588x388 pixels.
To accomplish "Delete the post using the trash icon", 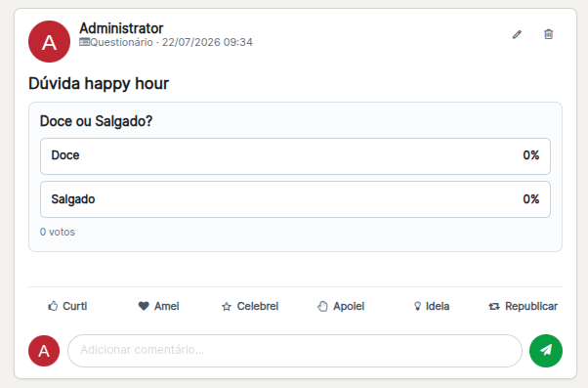I will pos(548,34).
